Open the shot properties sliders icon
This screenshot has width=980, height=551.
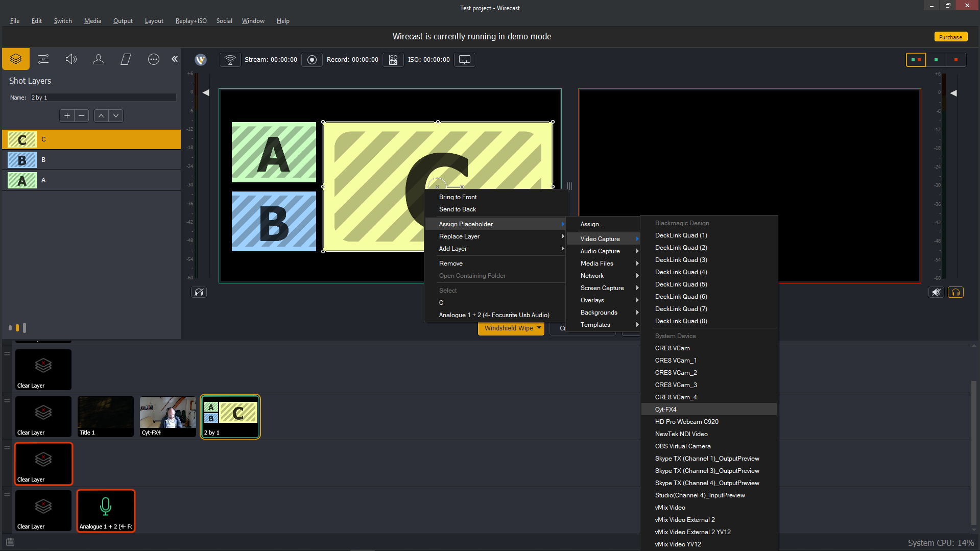click(x=43, y=59)
